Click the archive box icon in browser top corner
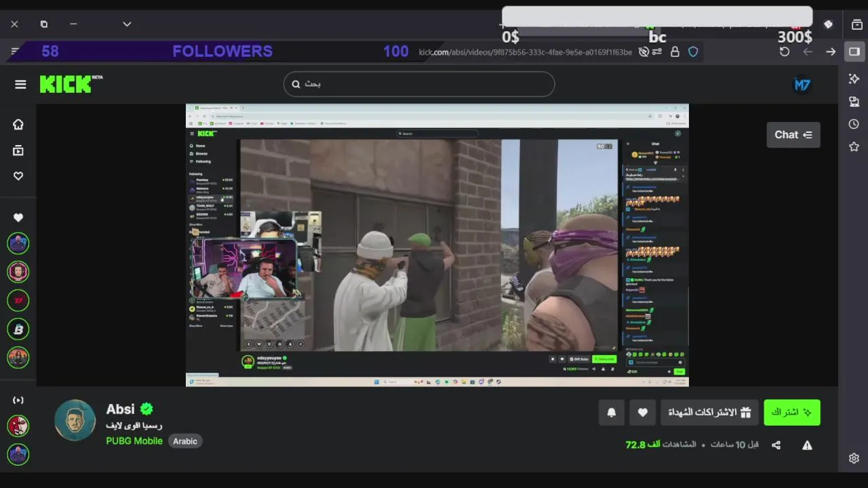The height and width of the screenshot is (488, 868). point(857,24)
